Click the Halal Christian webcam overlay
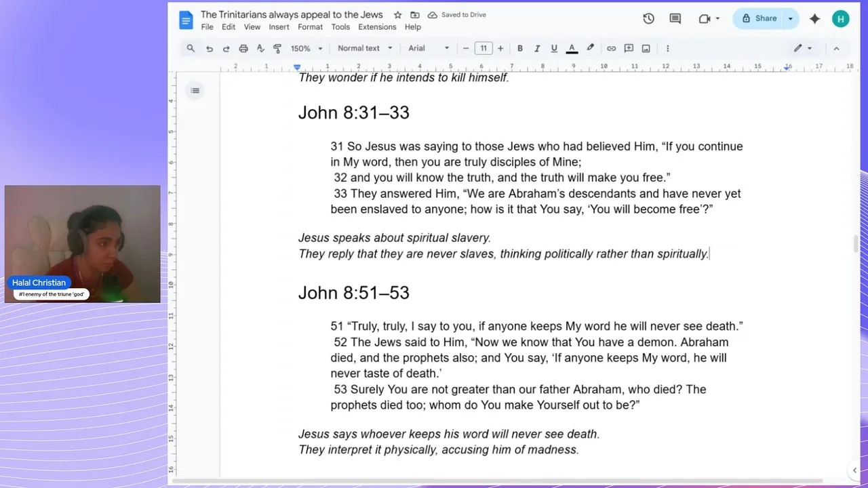 pyautogui.click(x=83, y=244)
